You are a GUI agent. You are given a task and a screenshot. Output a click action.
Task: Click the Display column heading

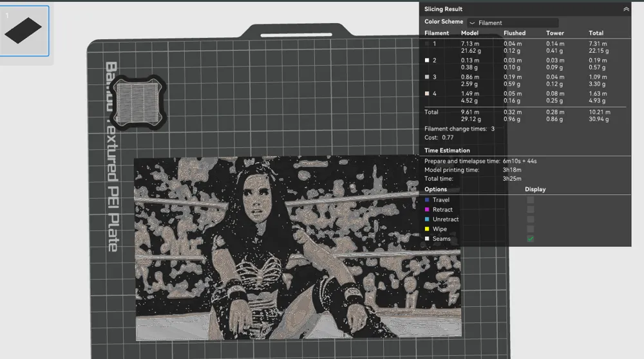point(535,190)
